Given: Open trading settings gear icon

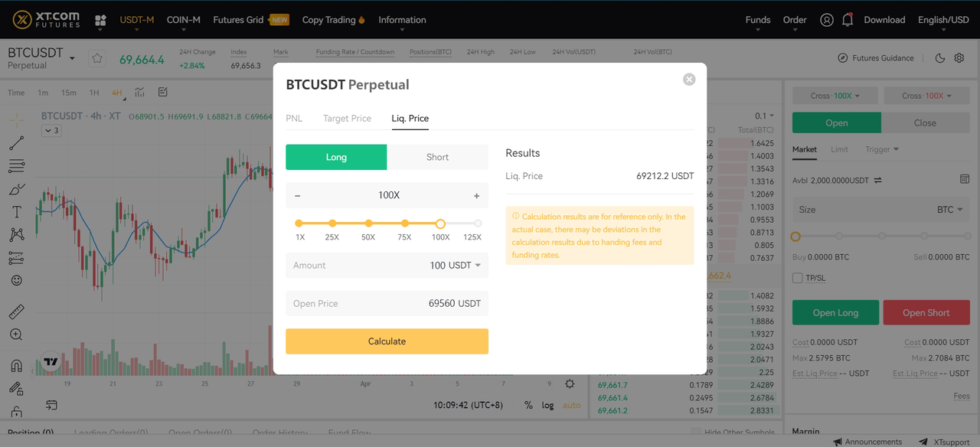Looking at the screenshot, I should (959, 58).
